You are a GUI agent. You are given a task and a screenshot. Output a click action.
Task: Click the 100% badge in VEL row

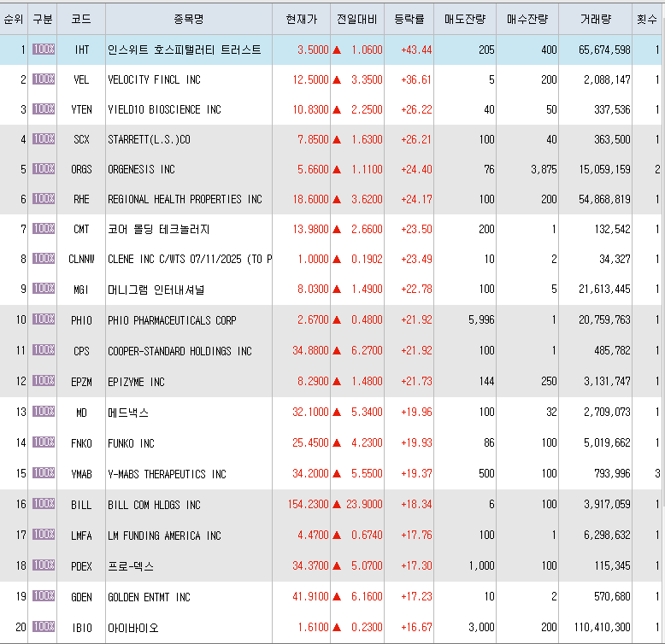pos(44,79)
